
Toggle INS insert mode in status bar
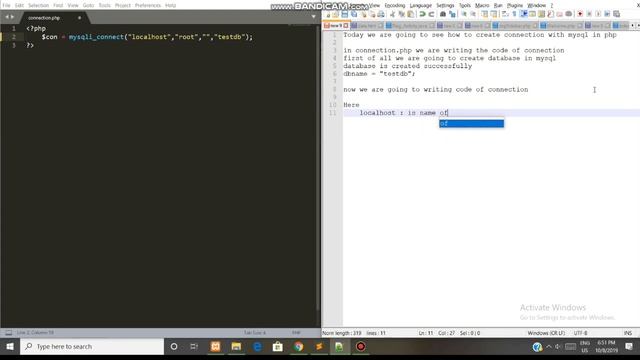tap(628, 333)
